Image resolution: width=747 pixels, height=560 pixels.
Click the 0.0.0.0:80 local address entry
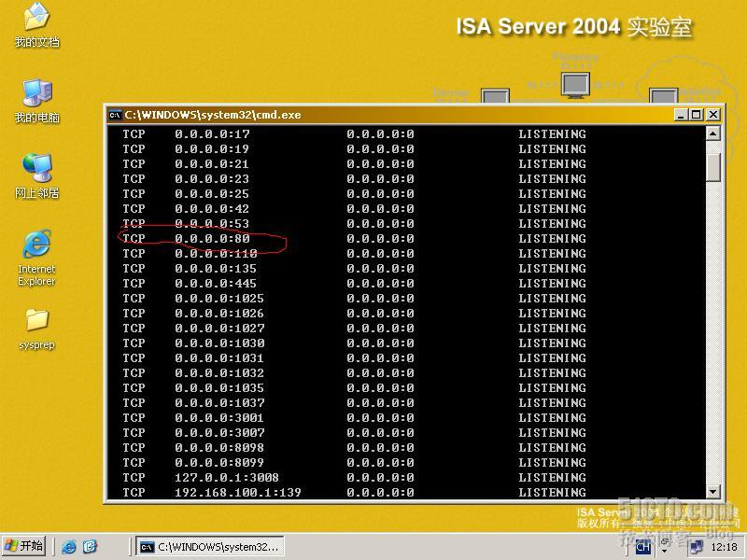click(212, 238)
